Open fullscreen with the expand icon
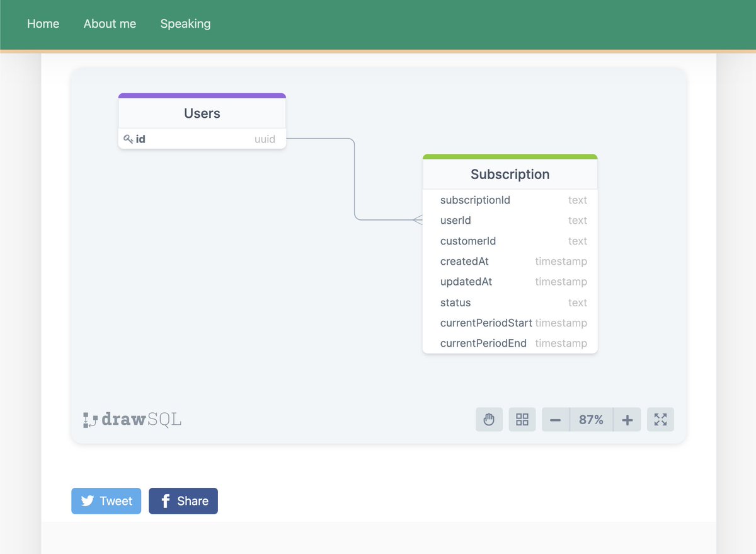 pyautogui.click(x=660, y=420)
